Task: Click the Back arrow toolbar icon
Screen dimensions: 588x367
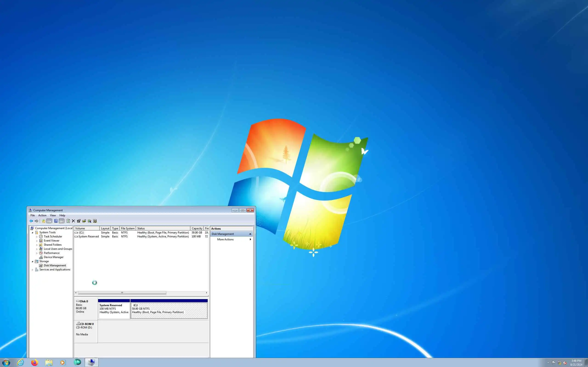Action: click(x=31, y=221)
